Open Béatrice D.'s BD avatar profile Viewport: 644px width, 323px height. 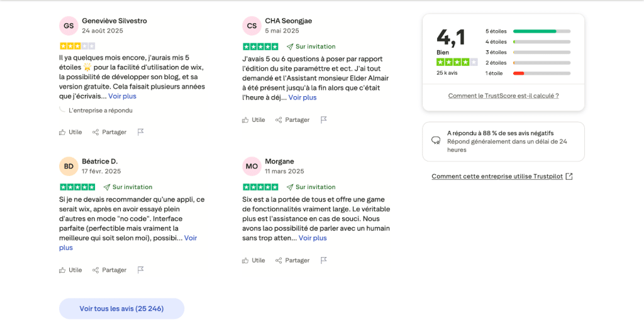69,167
